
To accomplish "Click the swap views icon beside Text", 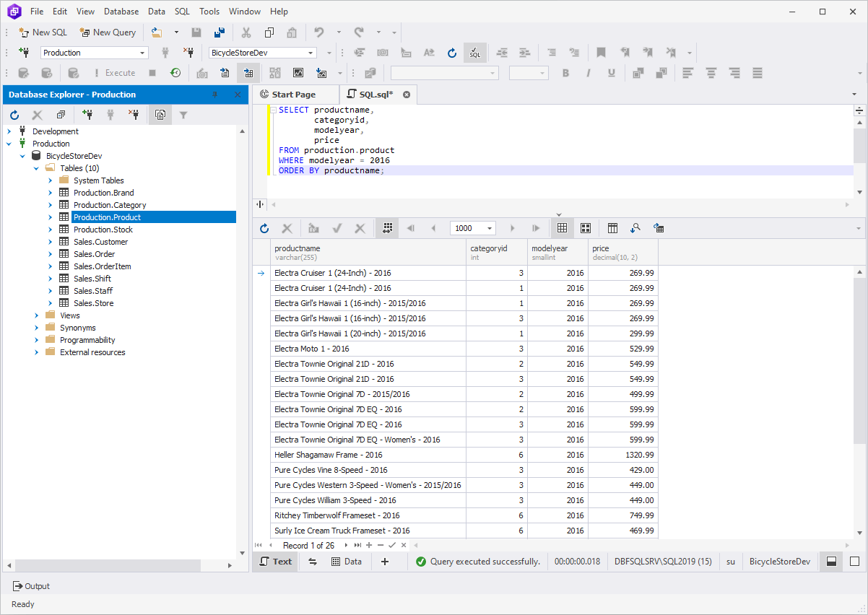I will click(x=313, y=562).
